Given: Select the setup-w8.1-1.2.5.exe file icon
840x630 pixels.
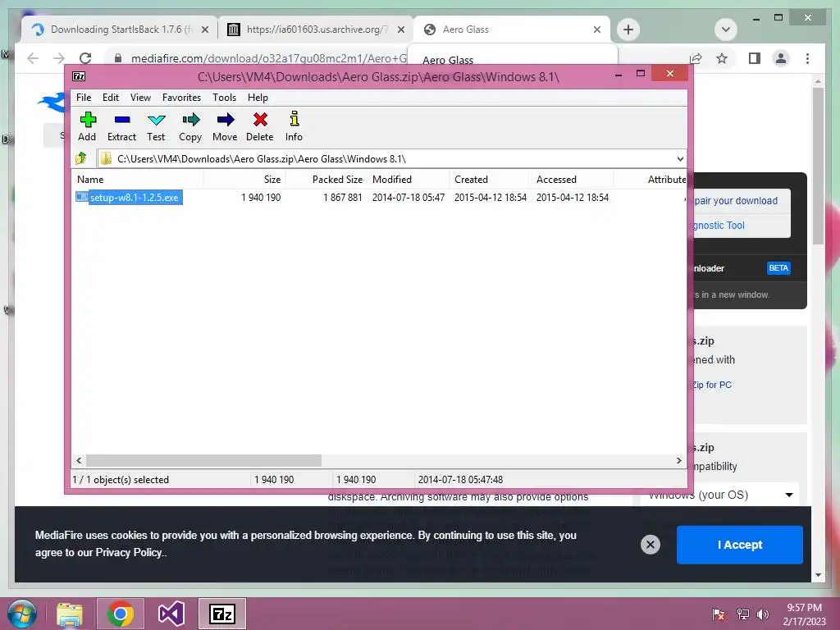Looking at the screenshot, I should click(x=82, y=197).
